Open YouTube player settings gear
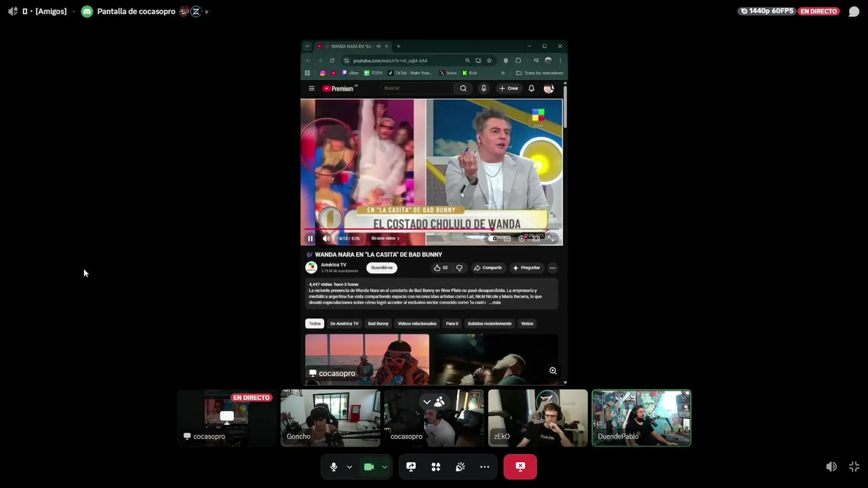Viewport: 868px width, 488px height. click(x=521, y=239)
